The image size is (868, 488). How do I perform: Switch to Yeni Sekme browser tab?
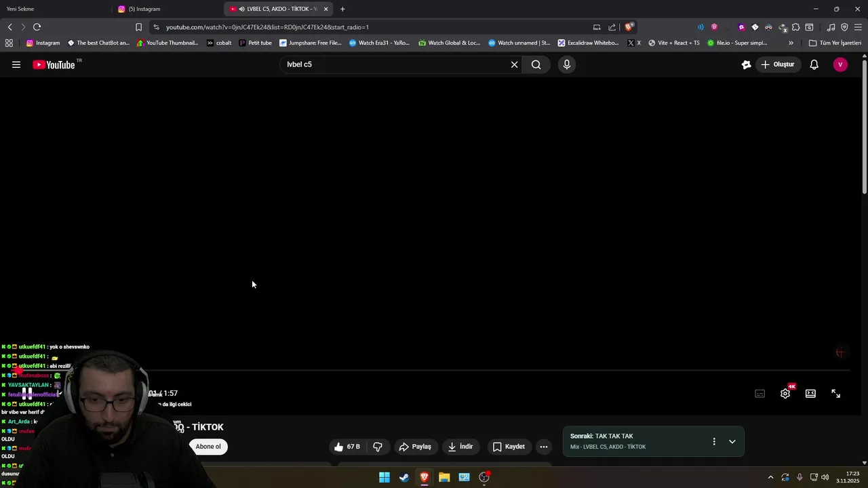tap(54, 9)
